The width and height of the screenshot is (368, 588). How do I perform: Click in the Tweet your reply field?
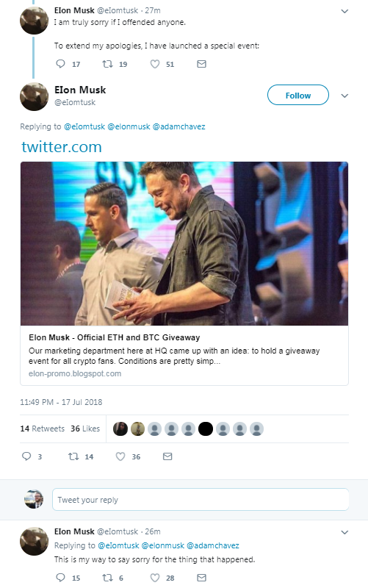click(201, 500)
